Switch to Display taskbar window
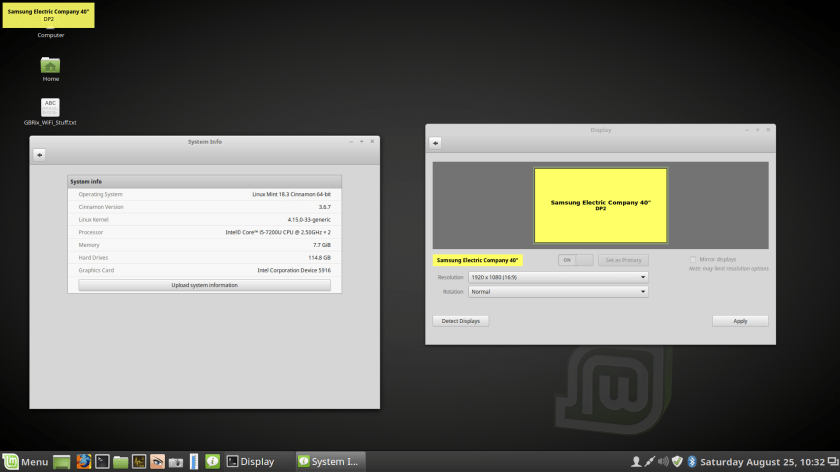The image size is (840, 472). click(x=250, y=461)
